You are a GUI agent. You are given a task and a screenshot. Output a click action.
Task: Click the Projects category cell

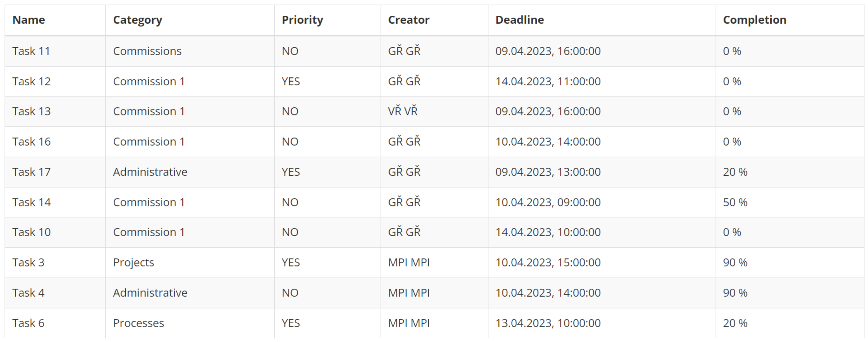pyautogui.click(x=134, y=262)
